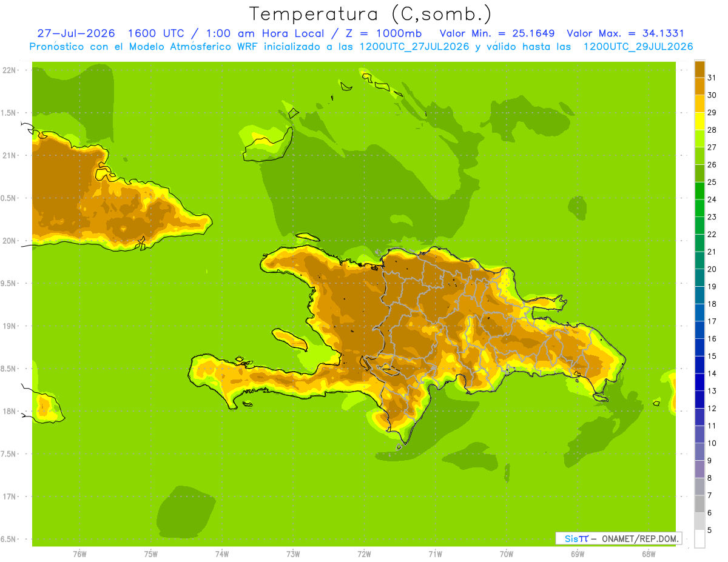The width and height of the screenshot is (728, 562).
Task: Click the "8.5N" latitude axis label
Action: point(8,369)
